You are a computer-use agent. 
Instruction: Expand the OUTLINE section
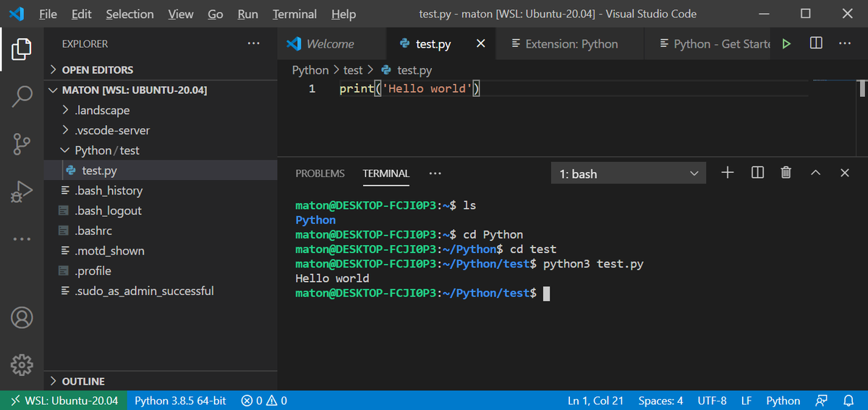tap(161, 381)
